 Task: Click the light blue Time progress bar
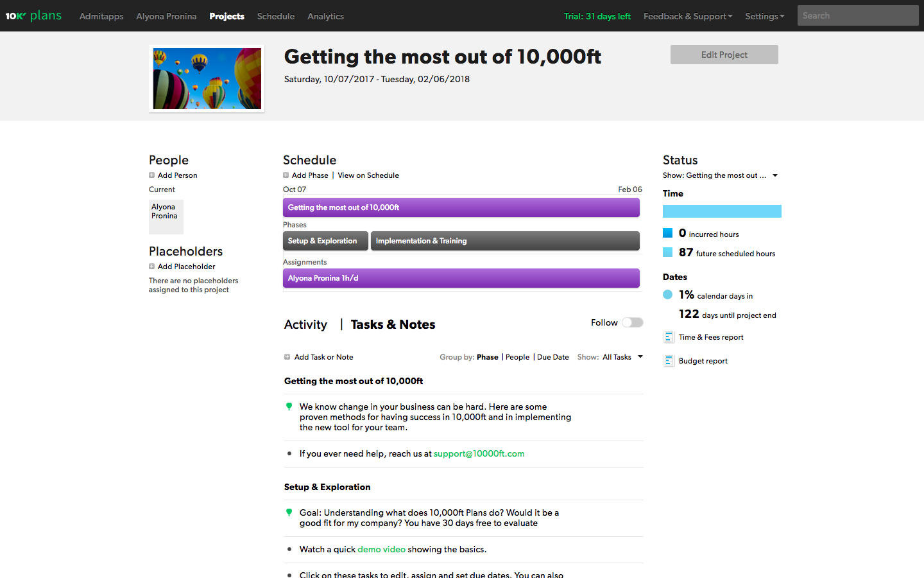tap(722, 211)
